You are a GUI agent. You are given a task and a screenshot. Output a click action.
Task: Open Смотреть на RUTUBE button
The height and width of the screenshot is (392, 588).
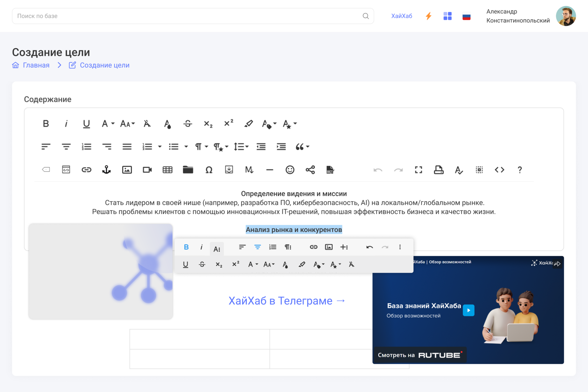click(420, 355)
